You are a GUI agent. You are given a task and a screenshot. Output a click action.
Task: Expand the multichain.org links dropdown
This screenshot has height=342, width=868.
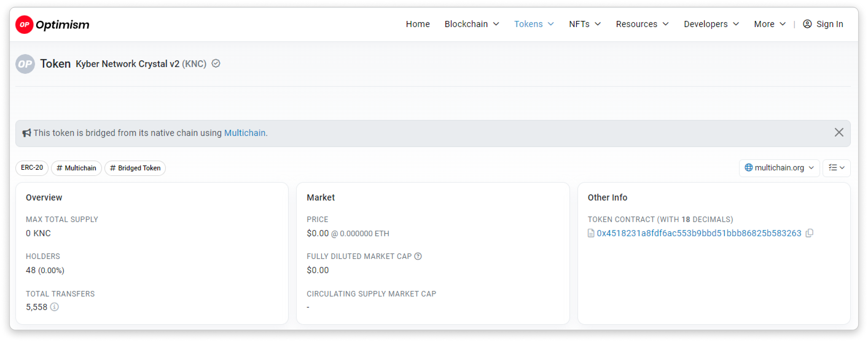click(x=779, y=168)
